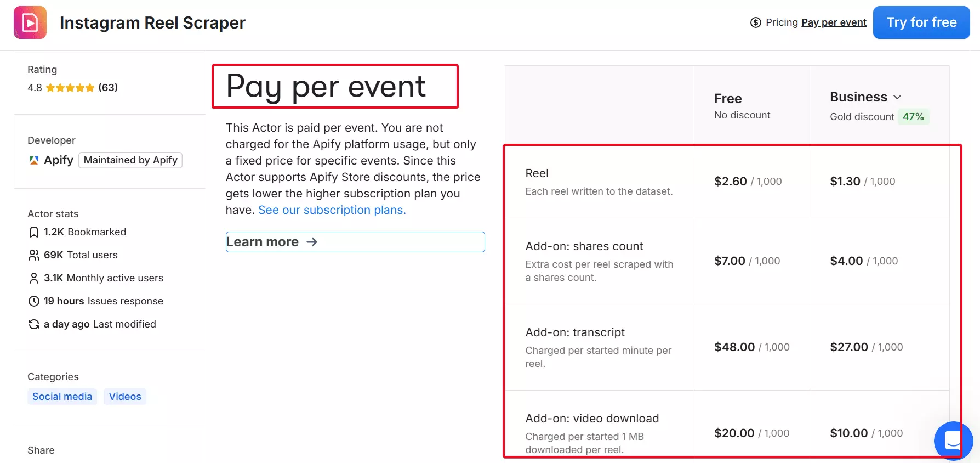This screenshot has width=980, height=463.
Task: Open the Pay per event pricing link
Action: [x=834, y=22]
